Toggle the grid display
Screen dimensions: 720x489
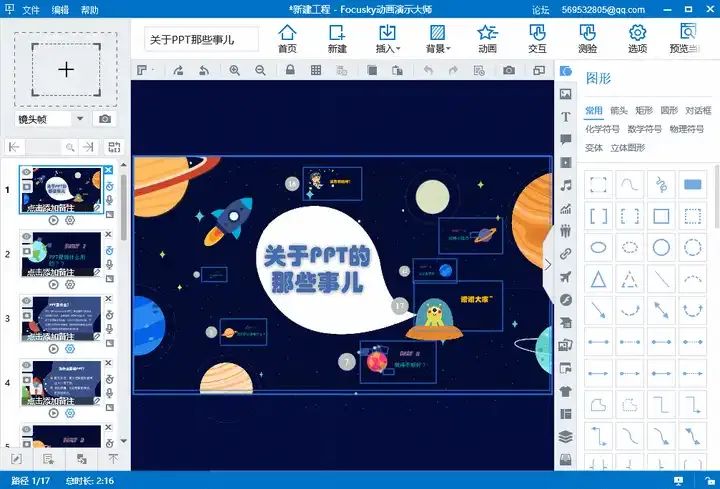point(316,70)
